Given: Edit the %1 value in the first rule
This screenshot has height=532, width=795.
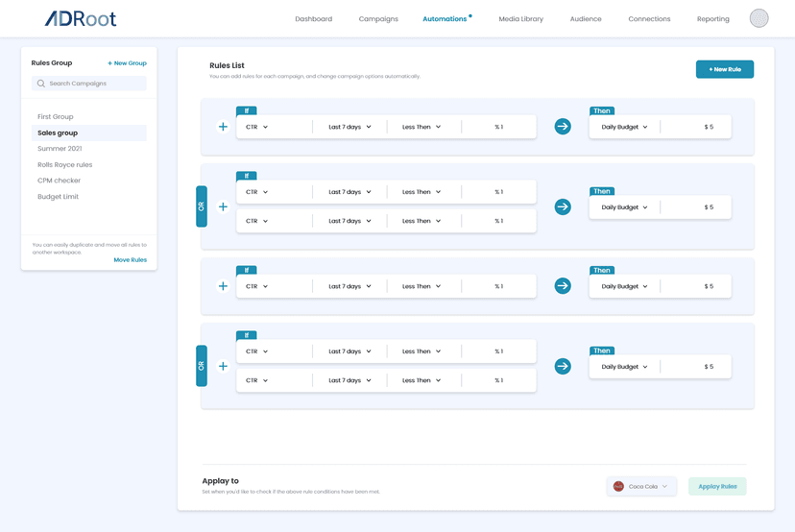Looking at the screenshot, I should (499, 127).
